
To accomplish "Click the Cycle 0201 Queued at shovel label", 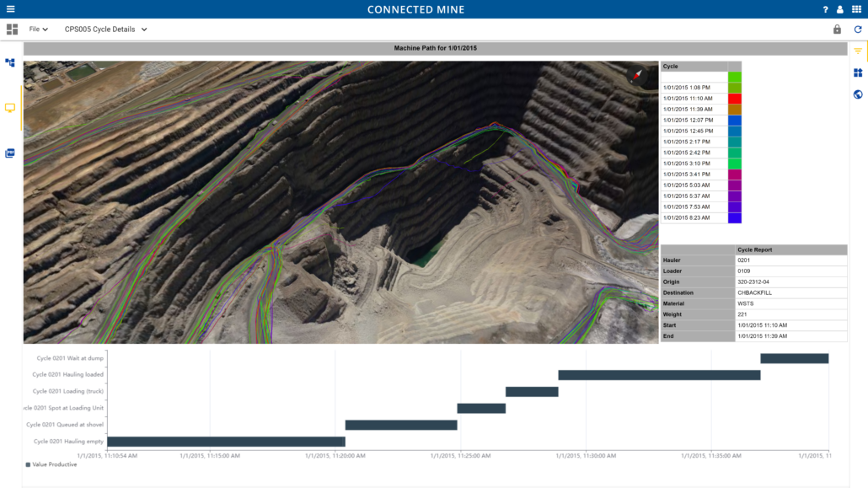I will point(65,425).
